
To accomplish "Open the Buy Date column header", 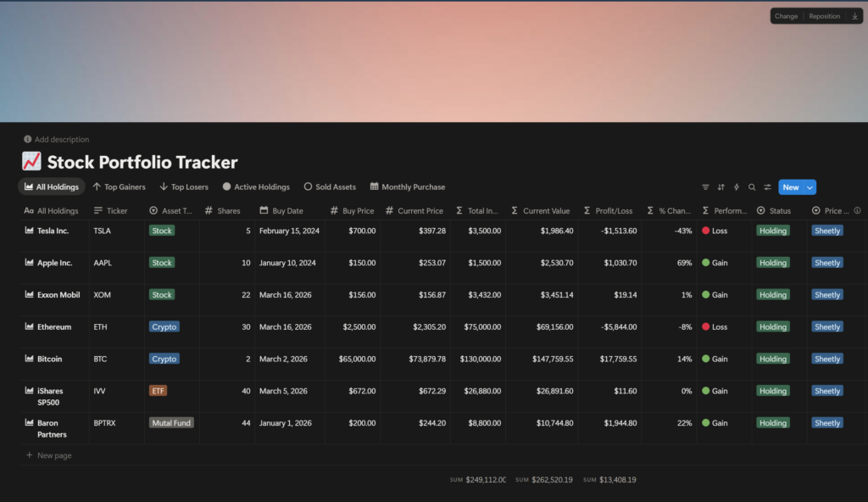I will click(281, 210).
